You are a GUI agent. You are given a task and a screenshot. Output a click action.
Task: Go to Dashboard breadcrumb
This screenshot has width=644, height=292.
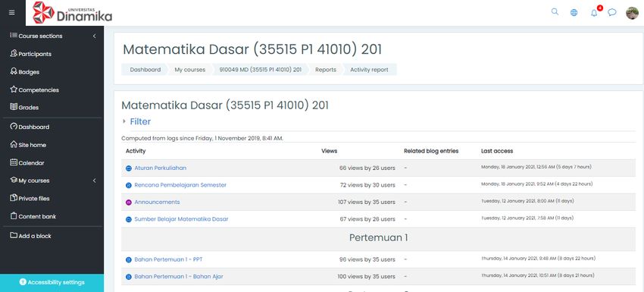[x=145, y=70]
